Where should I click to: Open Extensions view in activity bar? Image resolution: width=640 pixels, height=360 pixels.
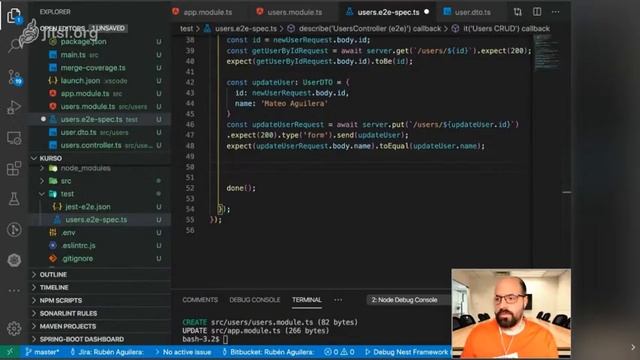pyautogui.click(x=14, y=168)
